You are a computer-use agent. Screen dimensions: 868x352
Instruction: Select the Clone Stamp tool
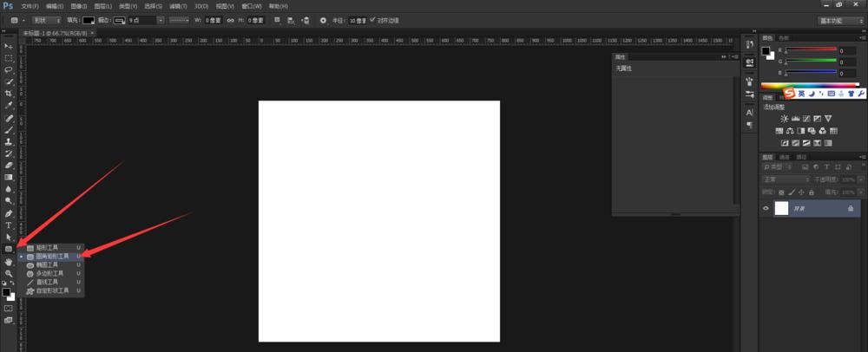pos(9,142)
